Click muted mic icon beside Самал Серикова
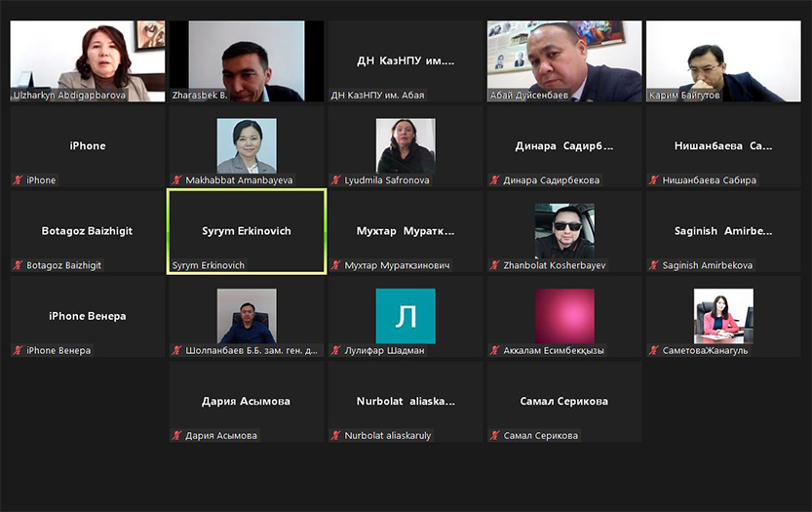The height and width of the screenshot is (512, 812). click(495, 436)
